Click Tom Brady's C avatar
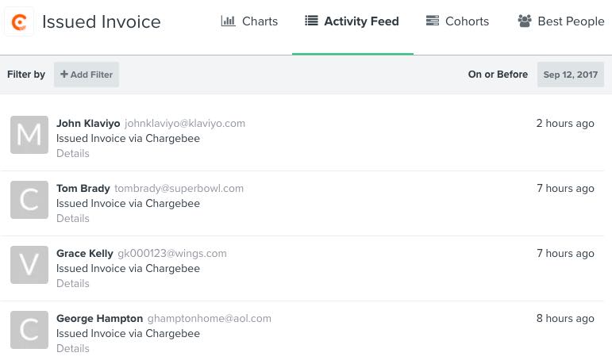The height and width of the screenshot is (364, 612). click(29, 200)
